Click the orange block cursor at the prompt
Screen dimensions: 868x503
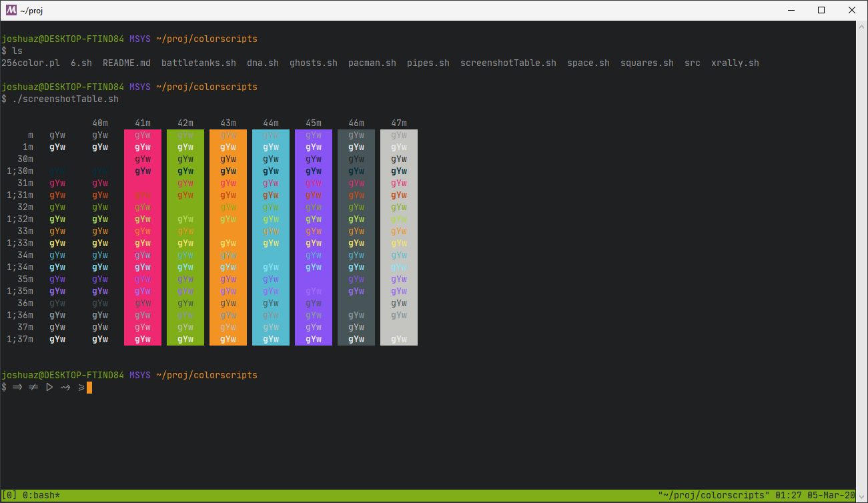[x=89, y=388]
